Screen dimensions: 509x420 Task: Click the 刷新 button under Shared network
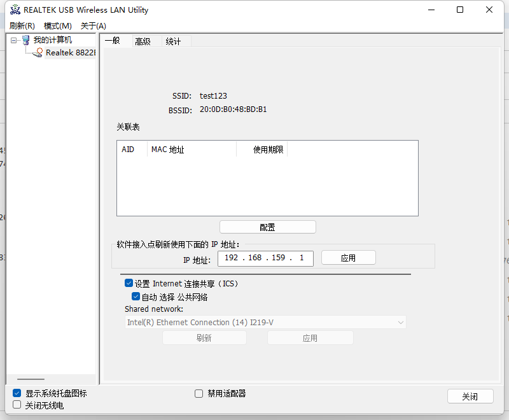(204, 338)
